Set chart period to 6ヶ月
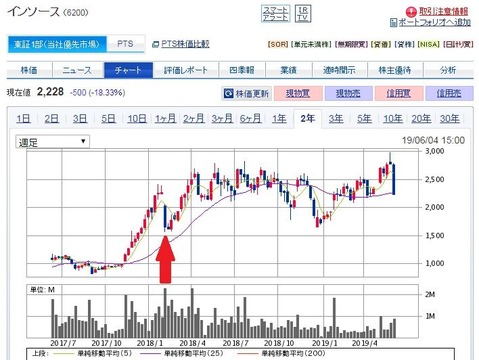Viewport: 479px width, 360px height. [251, 119]
